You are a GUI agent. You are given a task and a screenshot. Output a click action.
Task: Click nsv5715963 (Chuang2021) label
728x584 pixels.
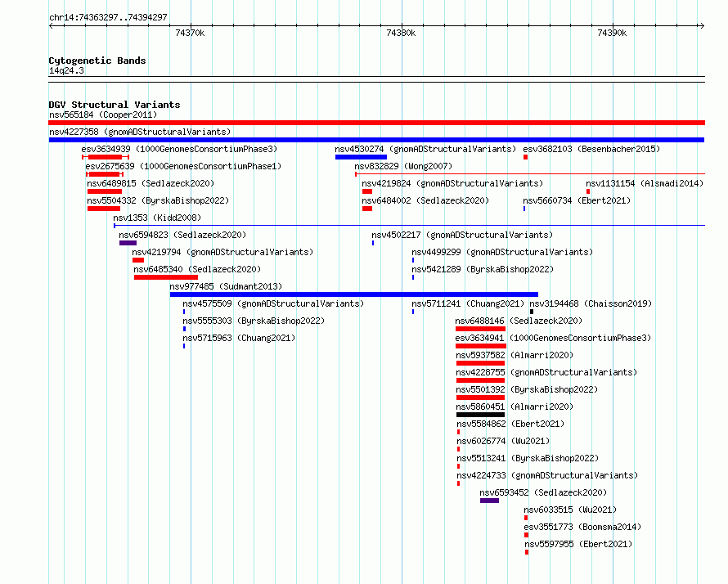point(239,338)
